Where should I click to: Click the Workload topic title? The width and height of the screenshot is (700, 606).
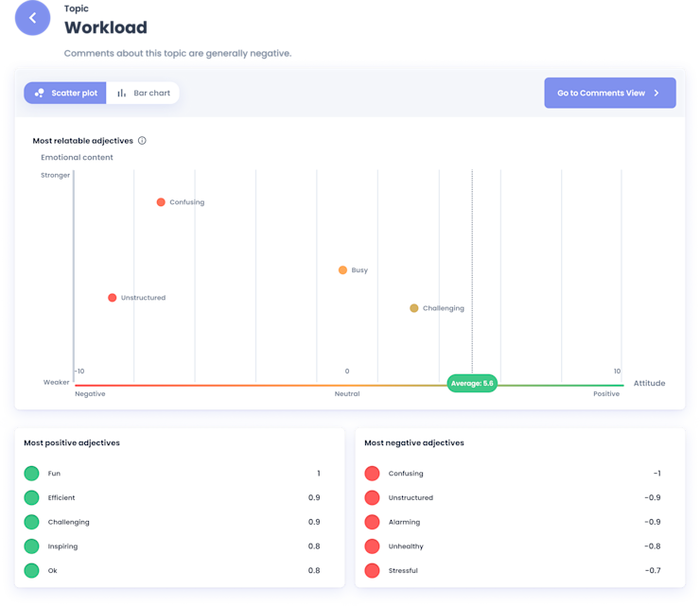coord(106,27)
